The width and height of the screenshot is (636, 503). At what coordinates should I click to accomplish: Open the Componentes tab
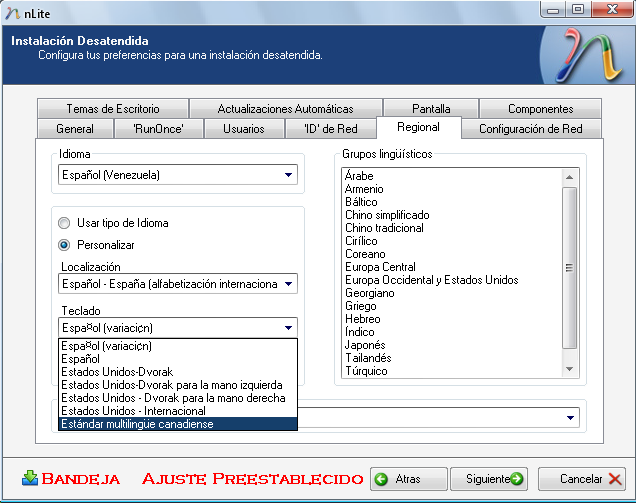click(540, 109)
